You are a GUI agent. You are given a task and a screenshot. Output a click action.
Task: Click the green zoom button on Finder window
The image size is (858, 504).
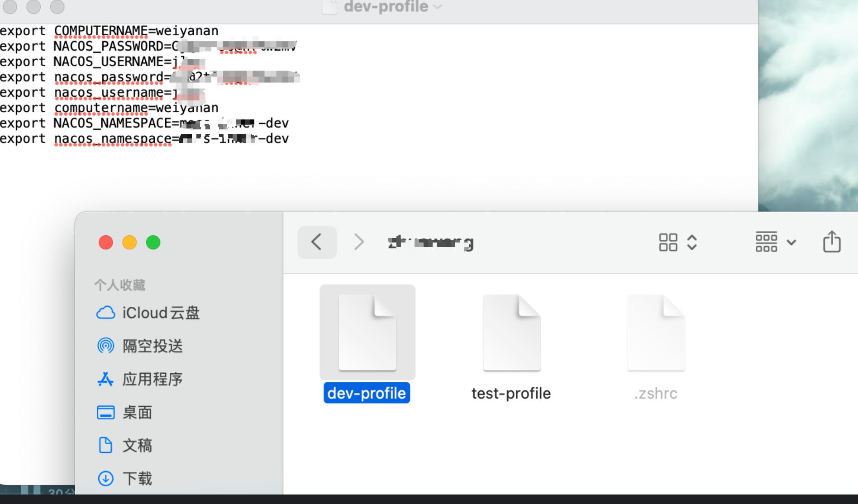[x=153, y=242]
